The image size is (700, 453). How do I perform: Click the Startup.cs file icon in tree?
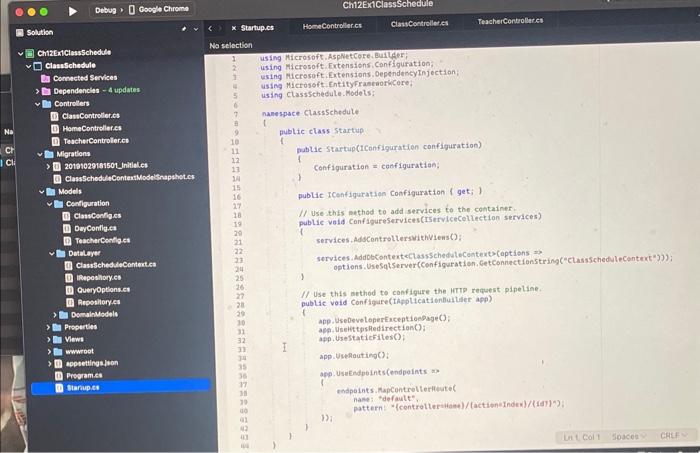(59, 388)
